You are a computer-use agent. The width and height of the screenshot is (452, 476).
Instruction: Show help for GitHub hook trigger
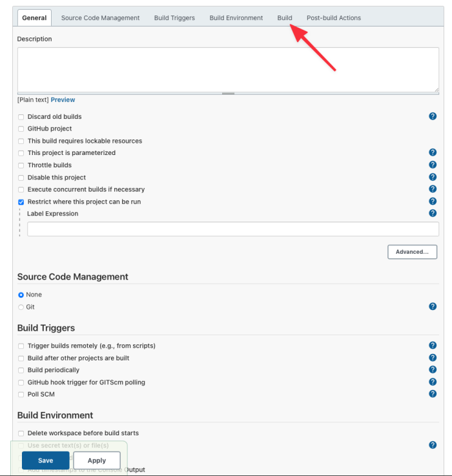[x=433, y=382]
